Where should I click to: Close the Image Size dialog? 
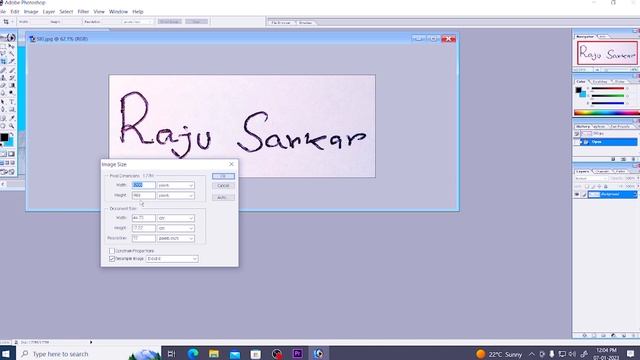coord(231,164)
